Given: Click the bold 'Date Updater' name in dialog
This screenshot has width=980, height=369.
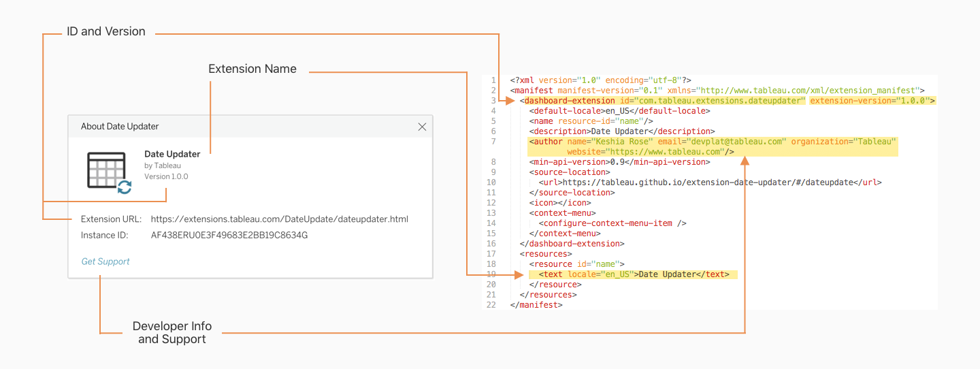Looking at the screenshot, I should pos(172,155).
